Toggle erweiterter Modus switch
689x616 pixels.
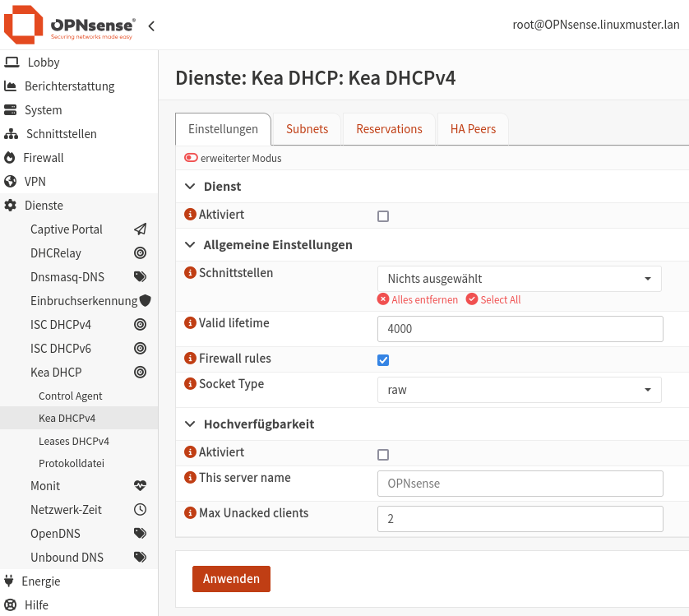click(191, 158)
